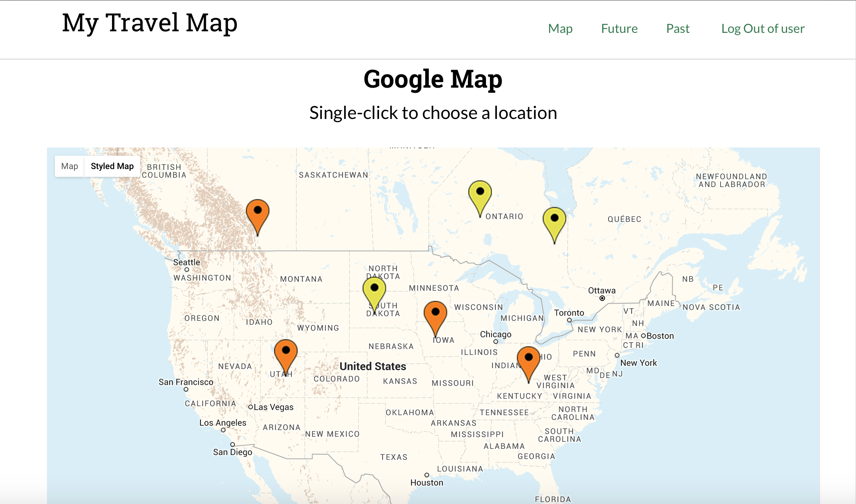This screenshot has height=504, width=856.
Task: Go to the Future trips page
Action: (619, 29)
